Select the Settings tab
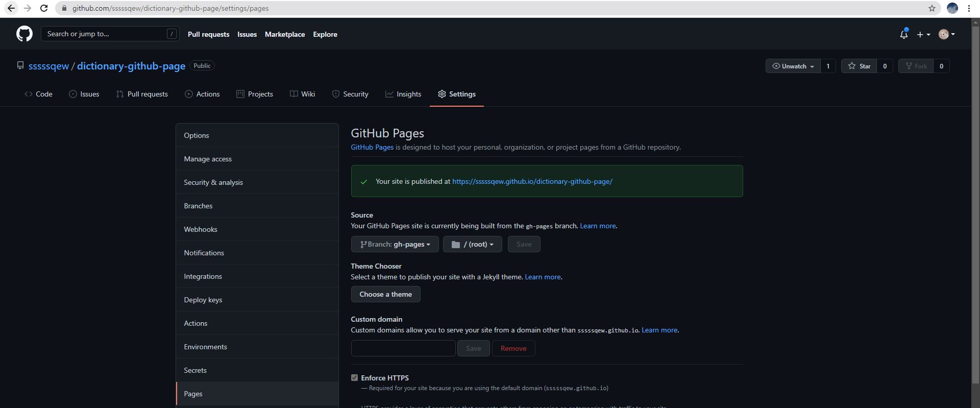The height and width of the screenshot is (408, 980). pos(457,94)
